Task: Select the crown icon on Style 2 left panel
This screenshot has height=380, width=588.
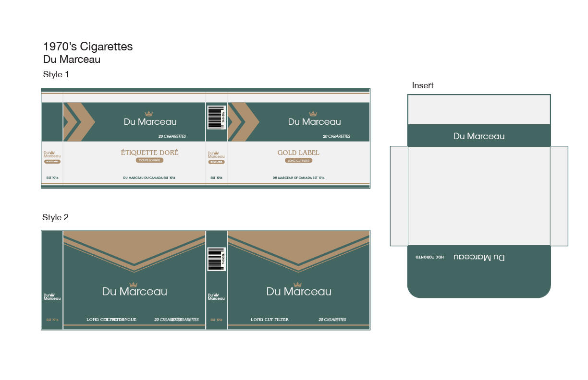Action: (133, 284)
